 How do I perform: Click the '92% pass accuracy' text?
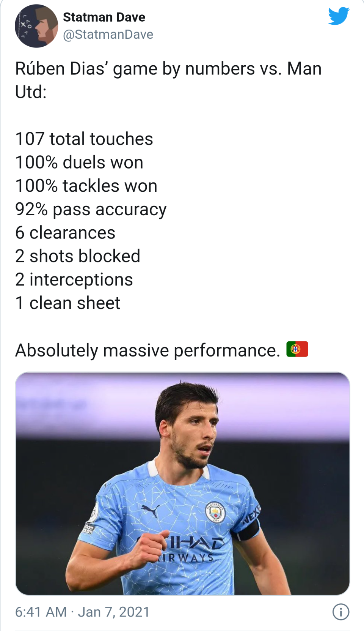click(x=91, y=210)
